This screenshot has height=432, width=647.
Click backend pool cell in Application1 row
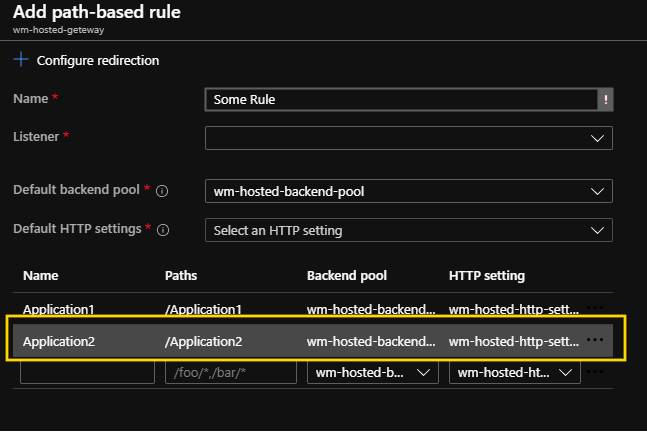pos(371,309)
